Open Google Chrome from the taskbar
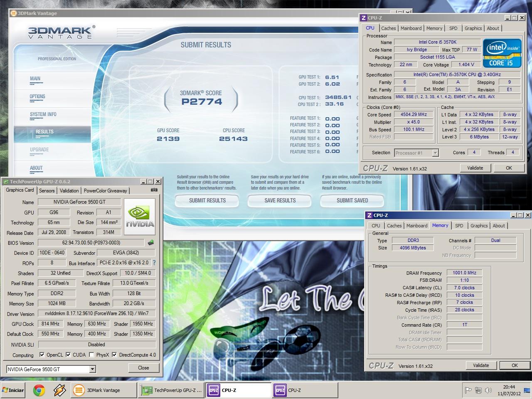 coord(39,390)
